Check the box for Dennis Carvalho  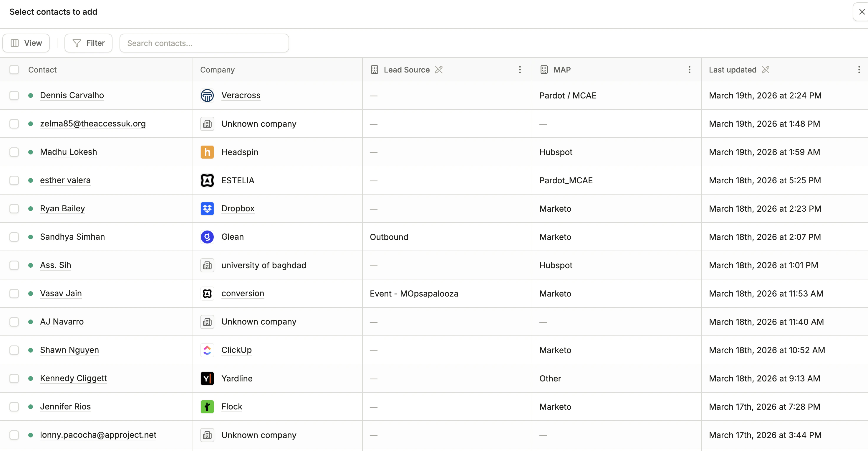14,96
